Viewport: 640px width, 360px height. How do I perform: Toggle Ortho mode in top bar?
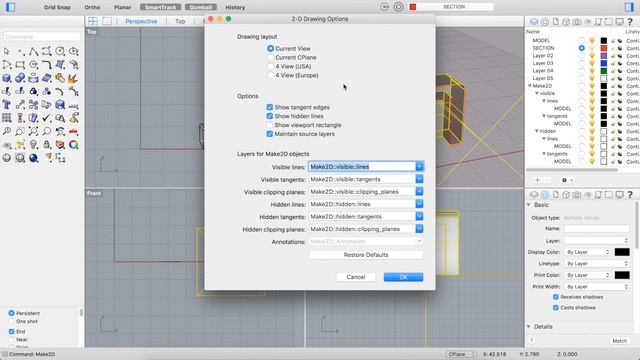tap(92, 7)
